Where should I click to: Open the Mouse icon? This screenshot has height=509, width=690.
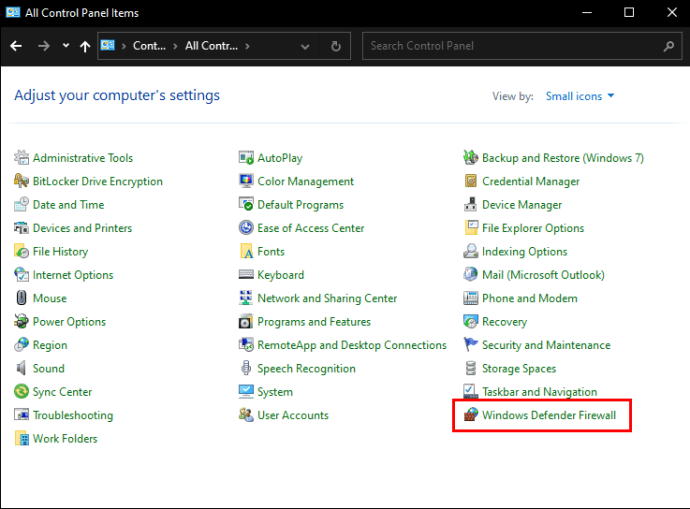22,298
